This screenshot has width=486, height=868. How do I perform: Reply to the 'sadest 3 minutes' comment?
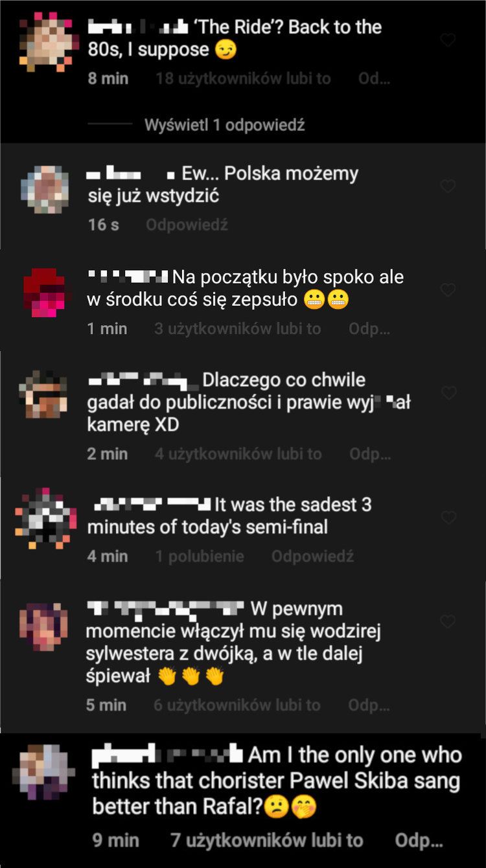312,556
